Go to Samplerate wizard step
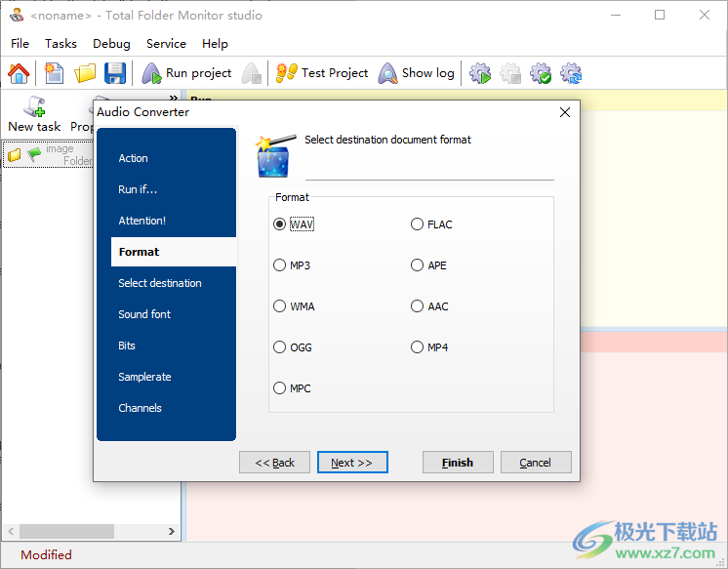This screenshot has height=569, width=728. [144, 377]
